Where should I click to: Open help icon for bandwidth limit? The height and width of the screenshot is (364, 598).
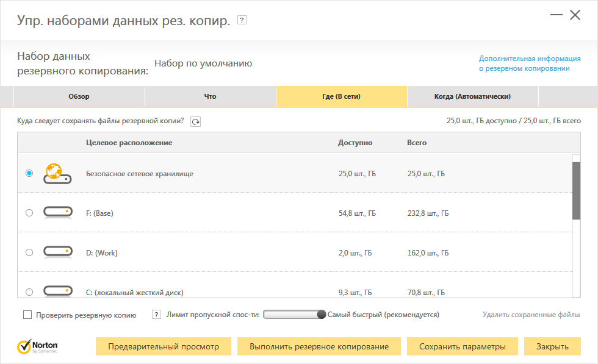coord(156,315)
